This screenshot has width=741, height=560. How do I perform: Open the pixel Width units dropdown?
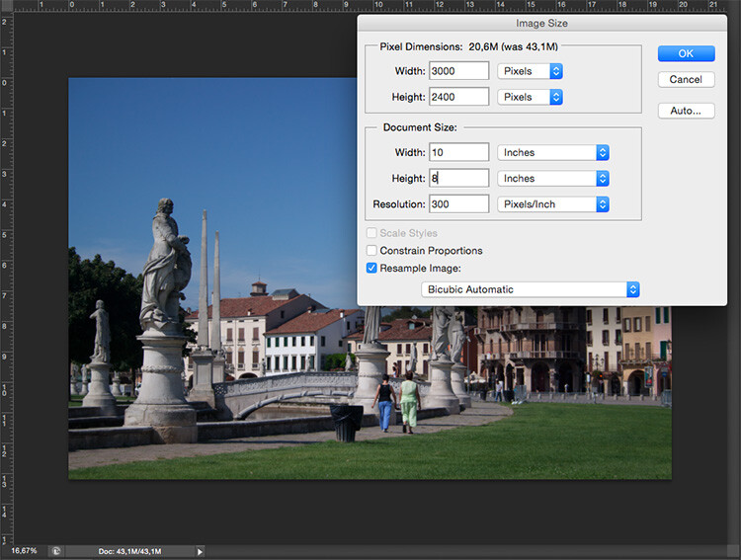click(530, 71)
